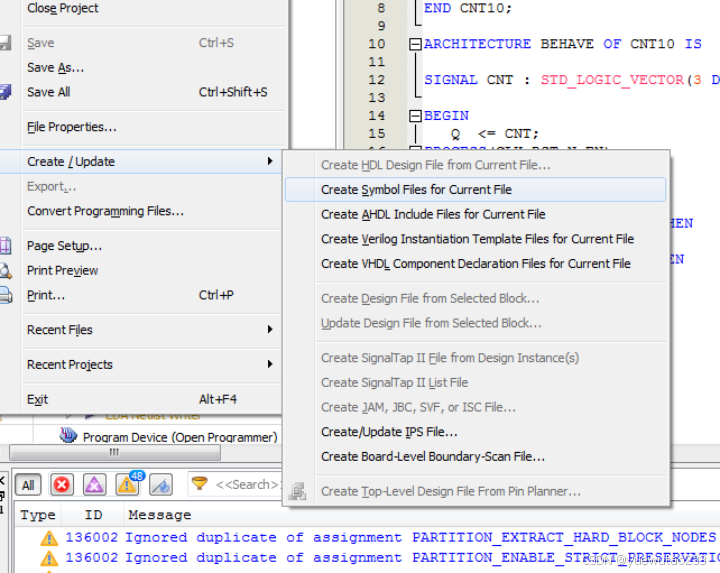The image size is (720, 573).
Task: Click Close Project in File menu
Action: coord(62,8)
